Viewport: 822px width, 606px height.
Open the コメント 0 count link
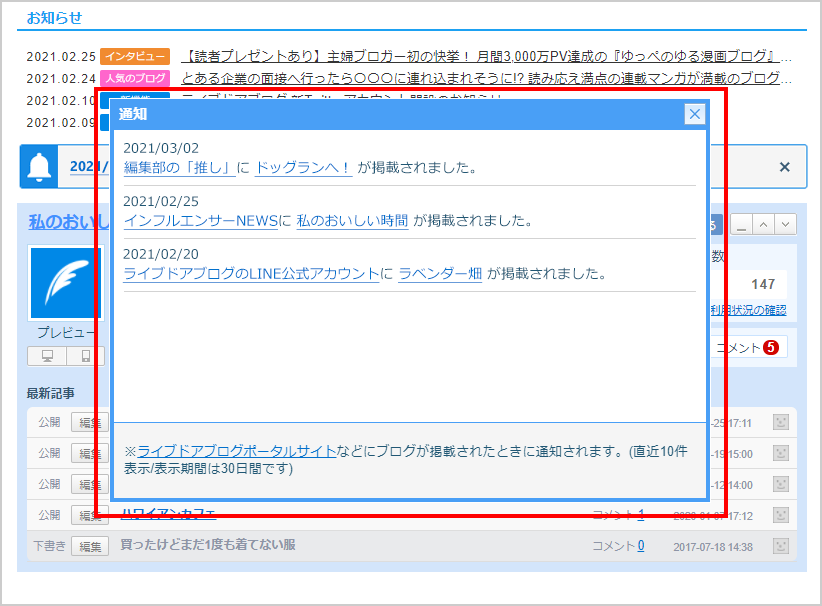tap(641, 546)
